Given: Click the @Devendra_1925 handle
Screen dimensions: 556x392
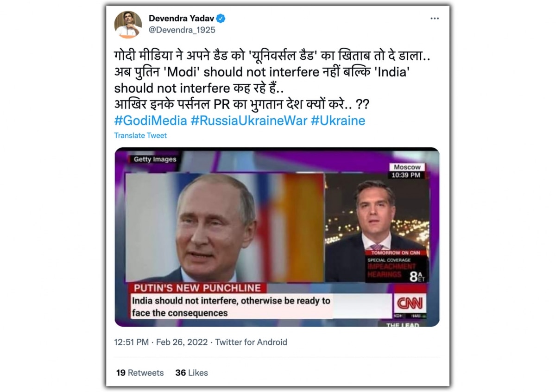Looking at the screenshot, I should [182, 30].
